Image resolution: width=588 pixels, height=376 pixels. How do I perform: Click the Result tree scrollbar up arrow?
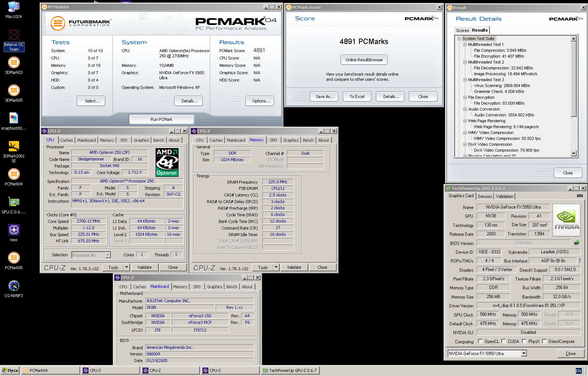[x=573, y=39]
